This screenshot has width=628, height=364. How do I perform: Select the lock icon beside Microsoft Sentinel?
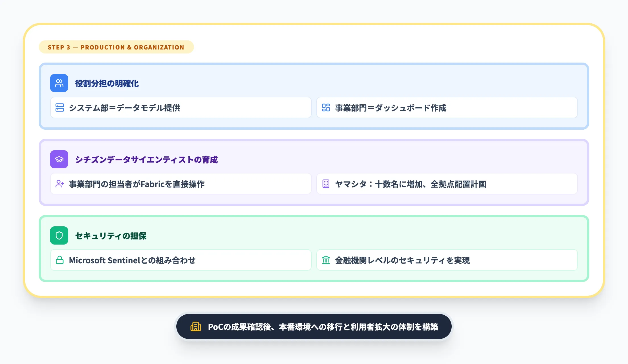[60, 260]
